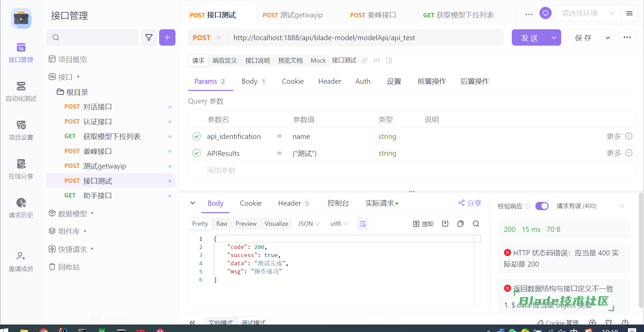Screen dimensions: 644x332
Task: Search within the response body
Action: point(476,224)
